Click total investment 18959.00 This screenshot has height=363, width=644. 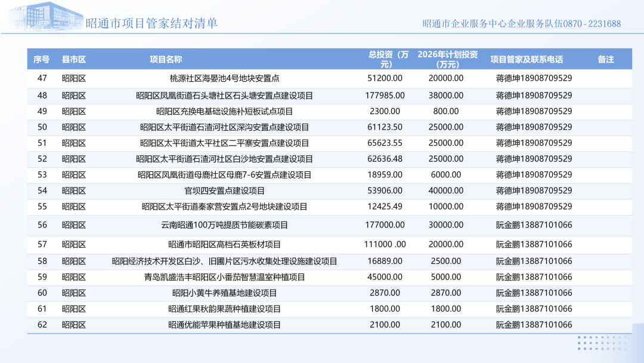point(385,175)
